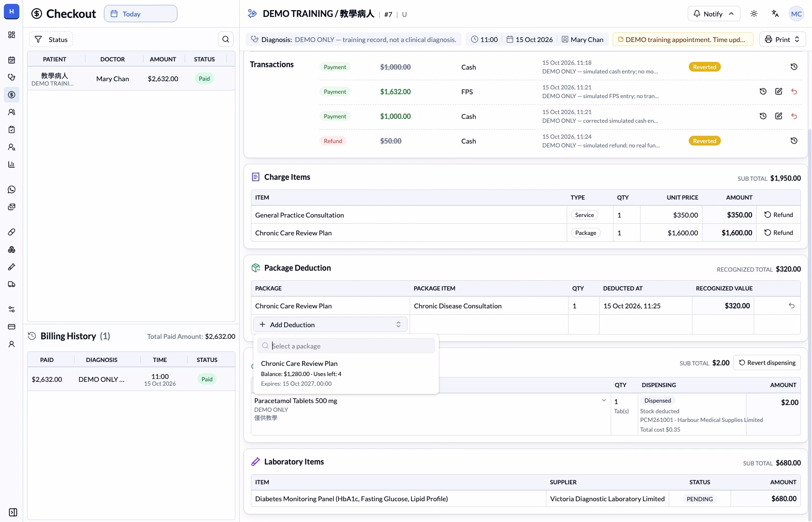Viewport: 812px width, 522px height.
Task: Undo the Chronic Disease Consultation deduction
Action: pyautogui.click(x=792, y=305)
